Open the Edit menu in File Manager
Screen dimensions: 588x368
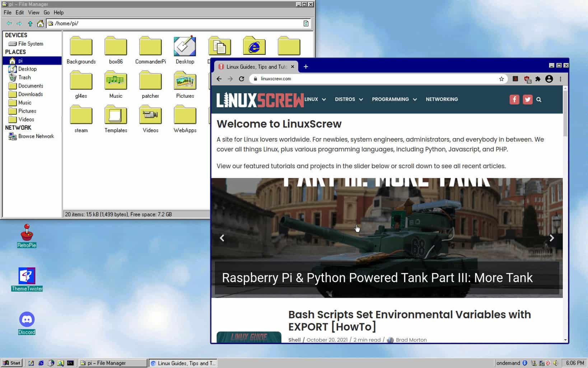pos(20,13)
